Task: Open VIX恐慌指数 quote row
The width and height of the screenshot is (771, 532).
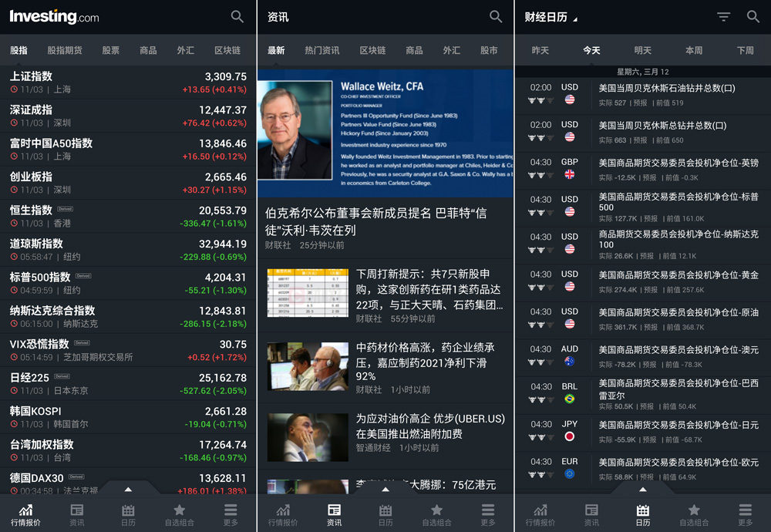Action: click(x=128, y=350)
